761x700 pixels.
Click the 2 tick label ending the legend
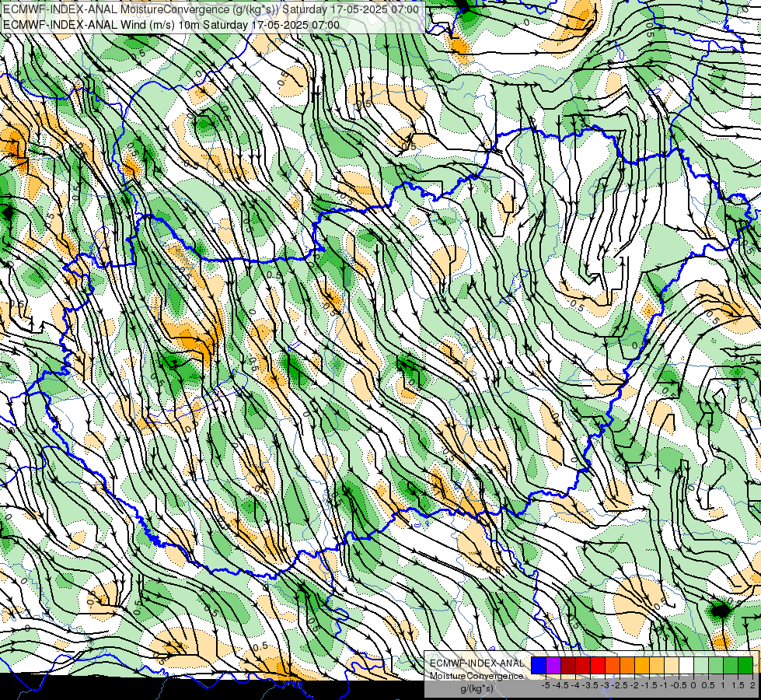tap(752, 685)
